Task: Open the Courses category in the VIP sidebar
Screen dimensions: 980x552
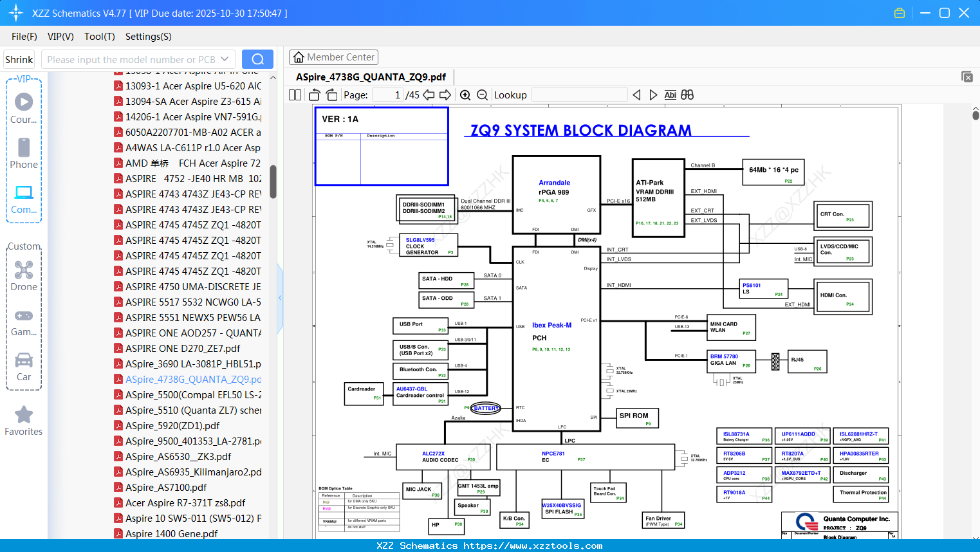Action: pyautogui.click(x=24, y=108)
